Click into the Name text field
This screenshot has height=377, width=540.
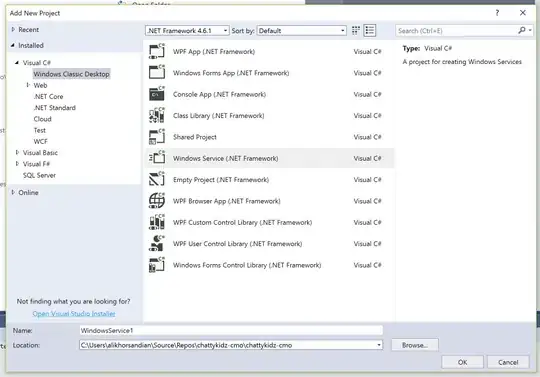point(231,331)
